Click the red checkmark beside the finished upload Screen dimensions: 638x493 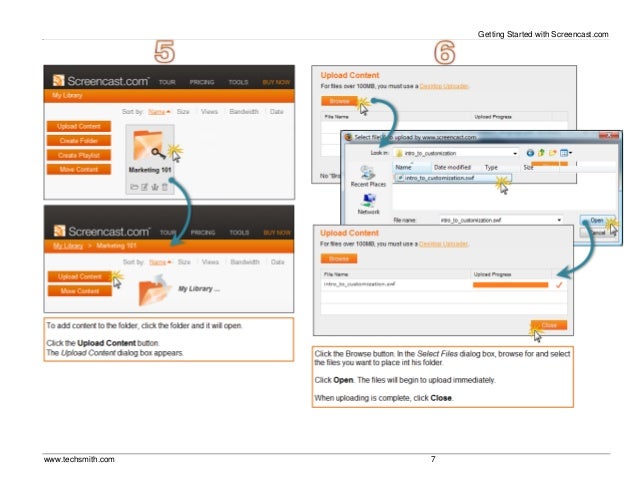pyautogui.click(x=559, y=285)
